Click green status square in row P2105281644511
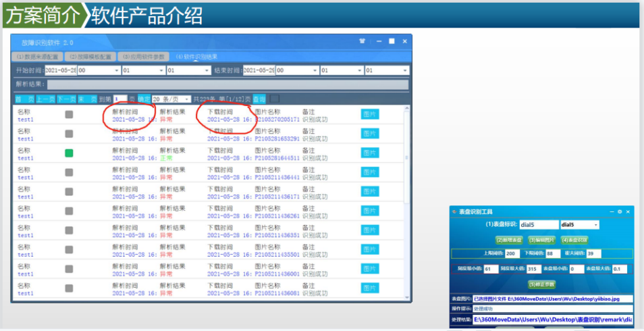This screenshot has width=644, height=331. click(x=69, y=153)
